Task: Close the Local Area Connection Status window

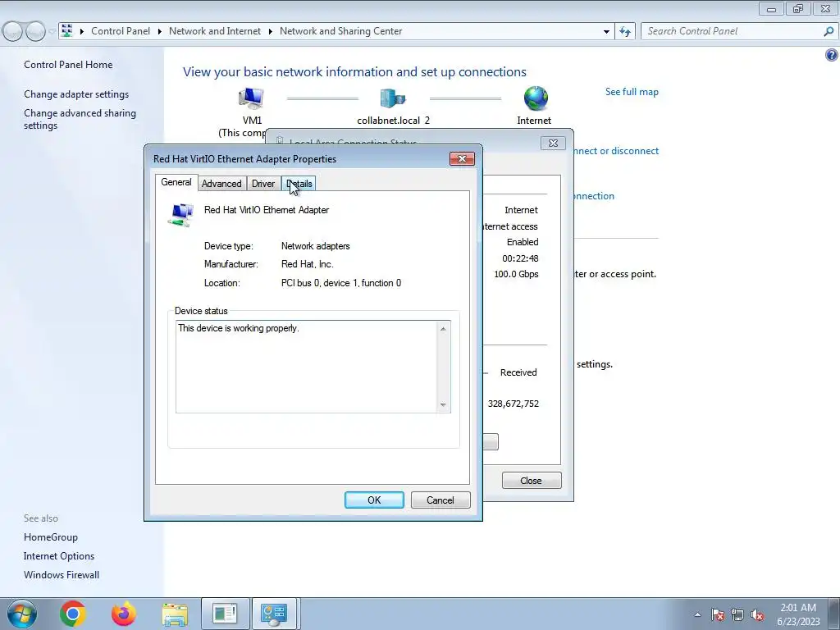Action: point(532,481)
